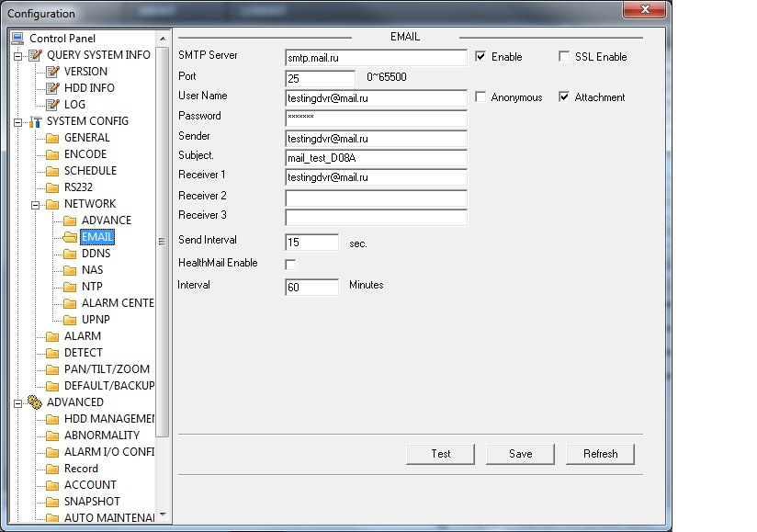
Task: Click the NAS folder icon
Action: tap(70, 270)
